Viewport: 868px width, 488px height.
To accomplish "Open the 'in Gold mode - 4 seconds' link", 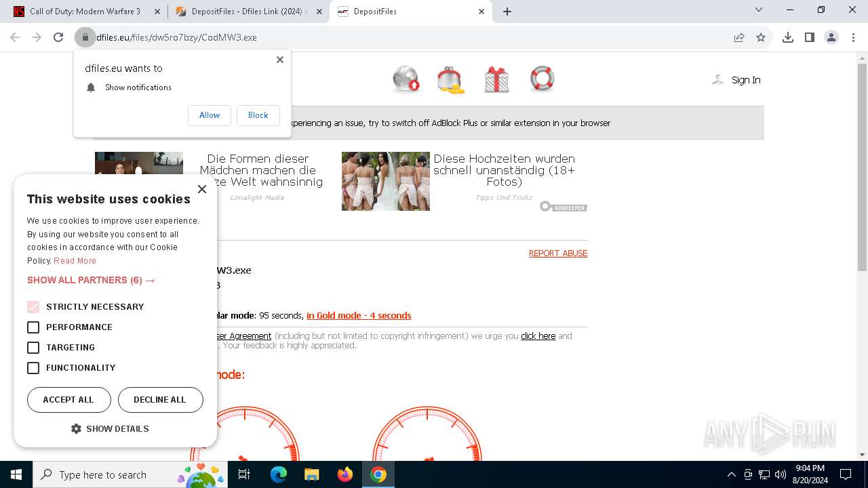I will 359,316.
